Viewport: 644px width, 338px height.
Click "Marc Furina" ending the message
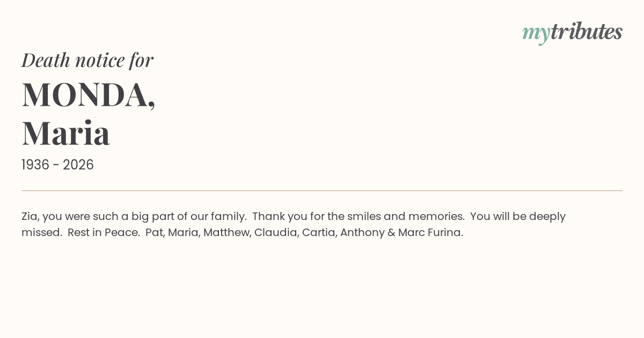coord(430,232)
